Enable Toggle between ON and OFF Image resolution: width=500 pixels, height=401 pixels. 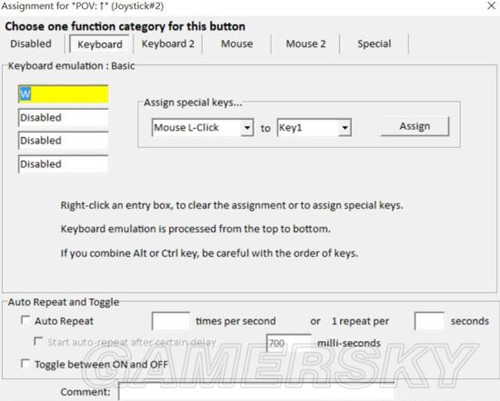tap(25, 363)
